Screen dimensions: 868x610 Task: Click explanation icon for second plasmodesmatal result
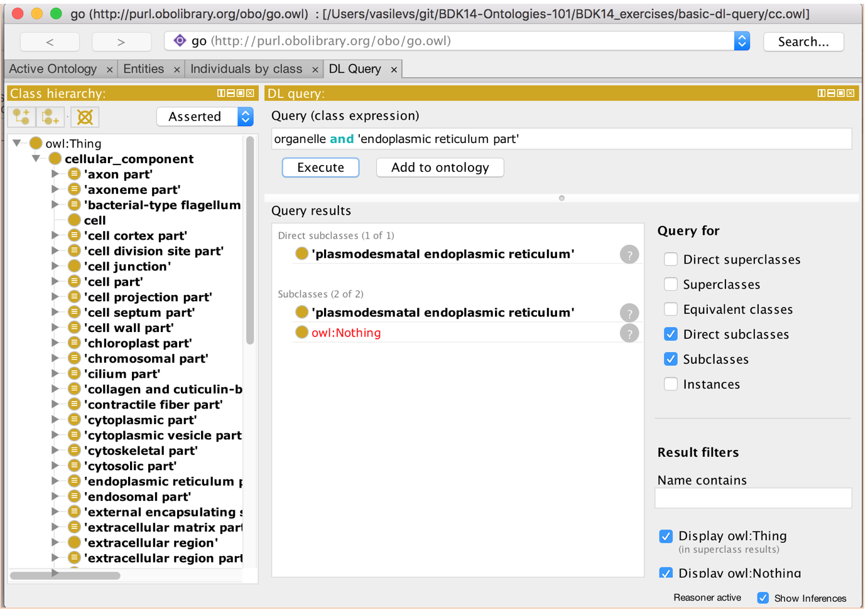[x=629, y=313]
